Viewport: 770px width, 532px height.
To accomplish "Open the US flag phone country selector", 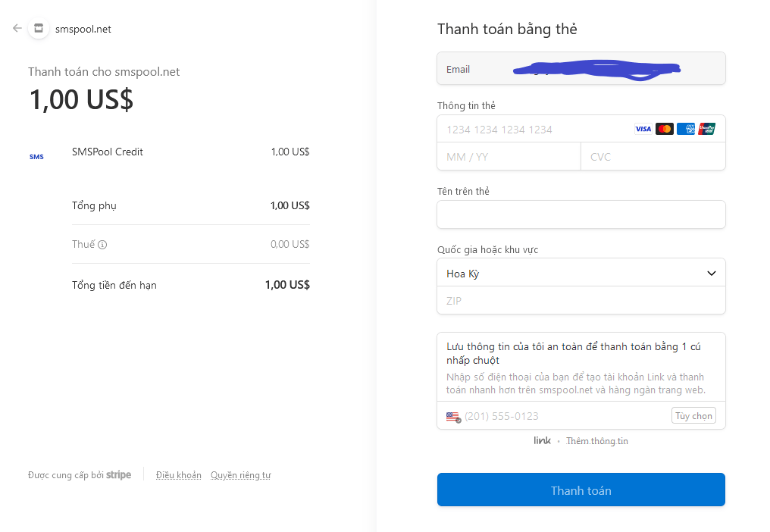I will coord(453,417).
